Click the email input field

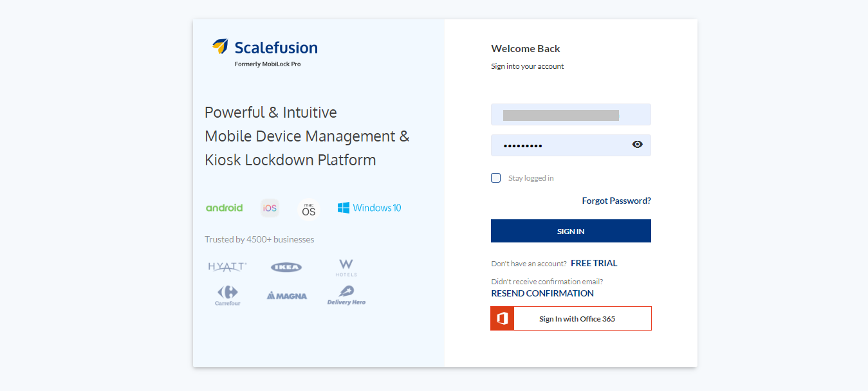(571, 114)
